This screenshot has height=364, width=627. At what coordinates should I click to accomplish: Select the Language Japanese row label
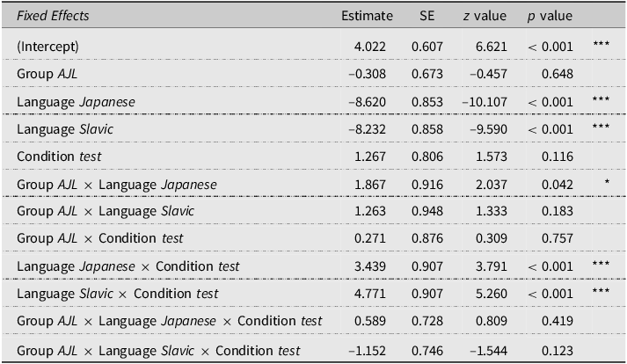(x=76, y=101)
